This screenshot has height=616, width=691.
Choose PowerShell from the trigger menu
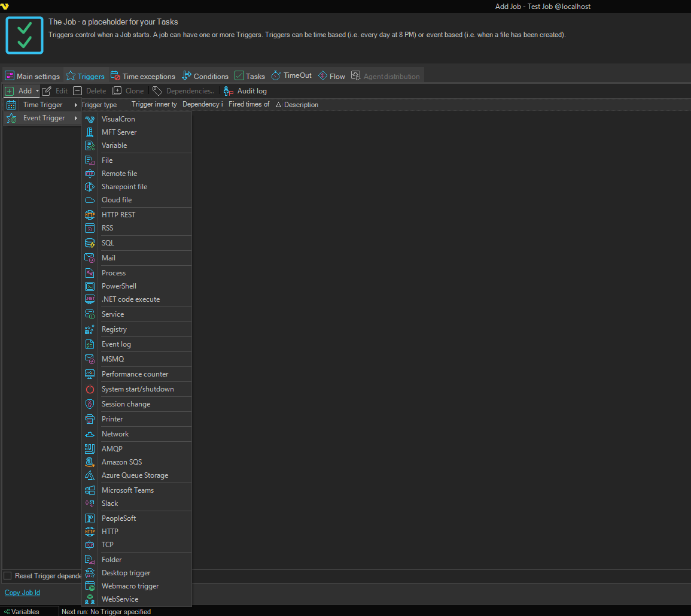coord(119,286)
